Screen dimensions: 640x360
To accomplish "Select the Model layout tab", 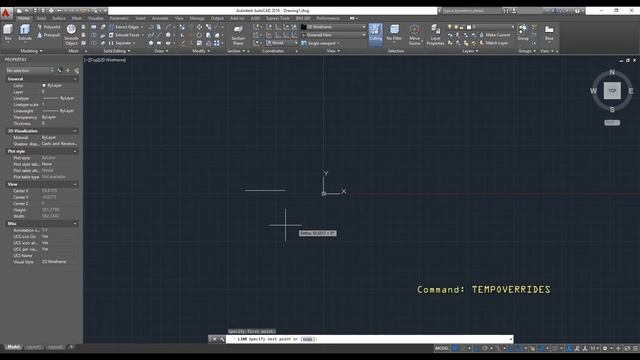I will pos(13,347).
